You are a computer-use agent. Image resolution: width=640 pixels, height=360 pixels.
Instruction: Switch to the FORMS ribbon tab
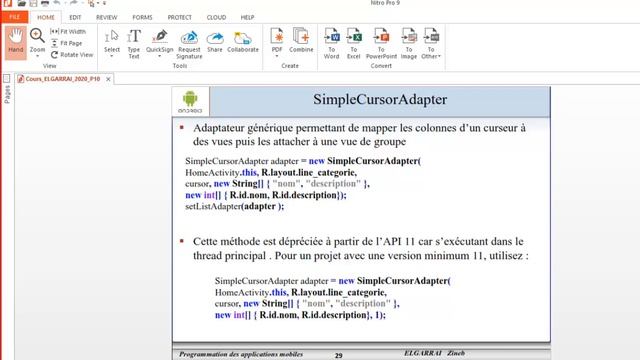coord(142,18)
